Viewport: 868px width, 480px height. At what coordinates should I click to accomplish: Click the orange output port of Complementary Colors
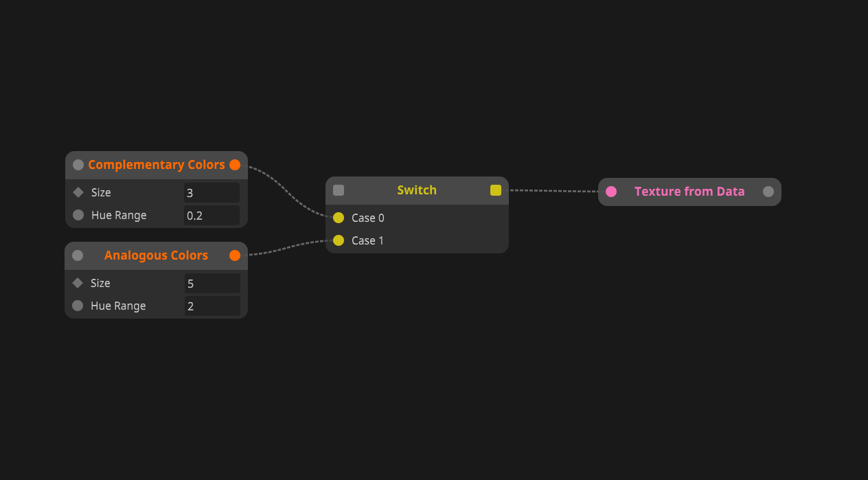(x=235, y=165)
